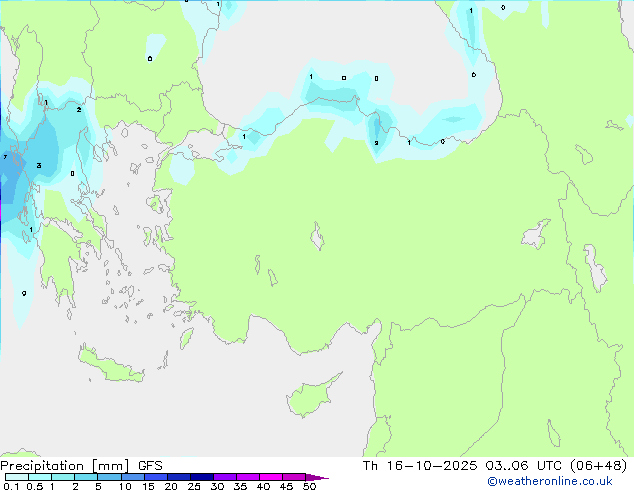Click the legend value label '0.1'
This screenshot has height=490, width=634.
pyautogui.click(x=11, y=486)
